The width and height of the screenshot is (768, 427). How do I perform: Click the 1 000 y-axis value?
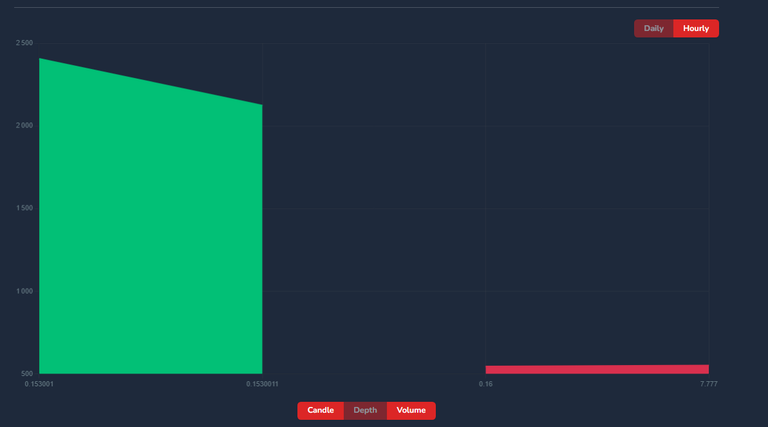pos(24,291)
